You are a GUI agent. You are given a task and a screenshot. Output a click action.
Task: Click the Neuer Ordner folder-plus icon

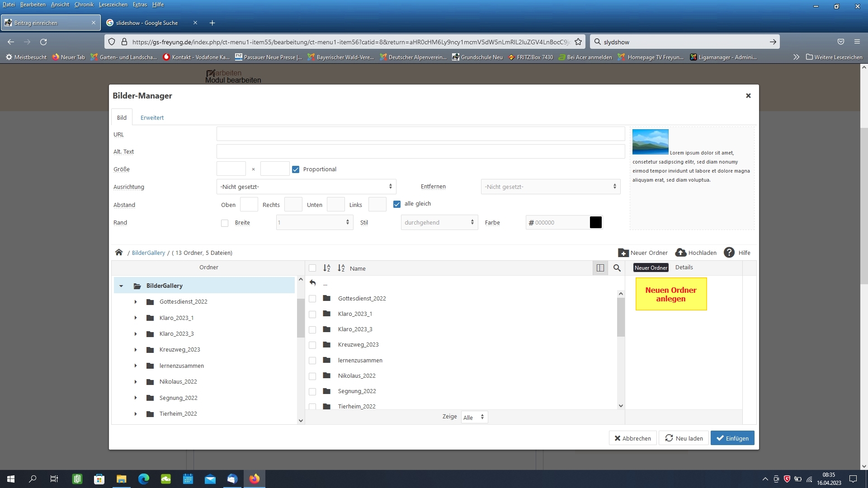(x=623, y=253)
